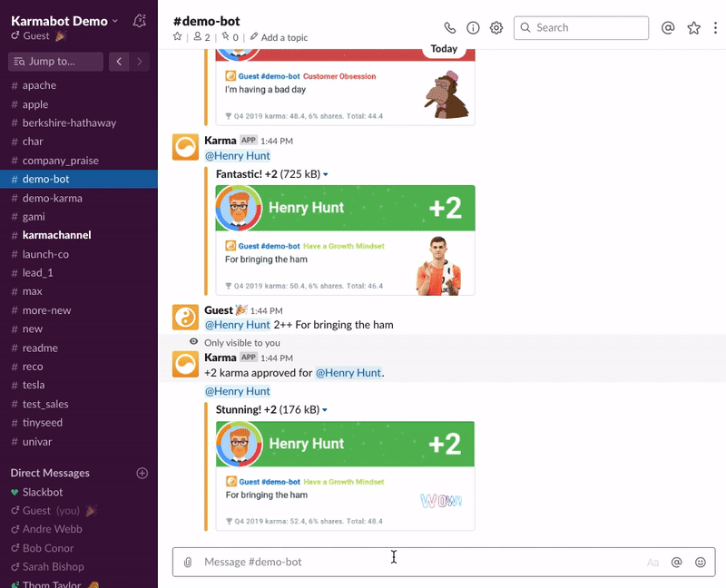The height and width of the screenshot is (588, 726).
Task: Open #readme channel
Action: [x=79, y=348]
